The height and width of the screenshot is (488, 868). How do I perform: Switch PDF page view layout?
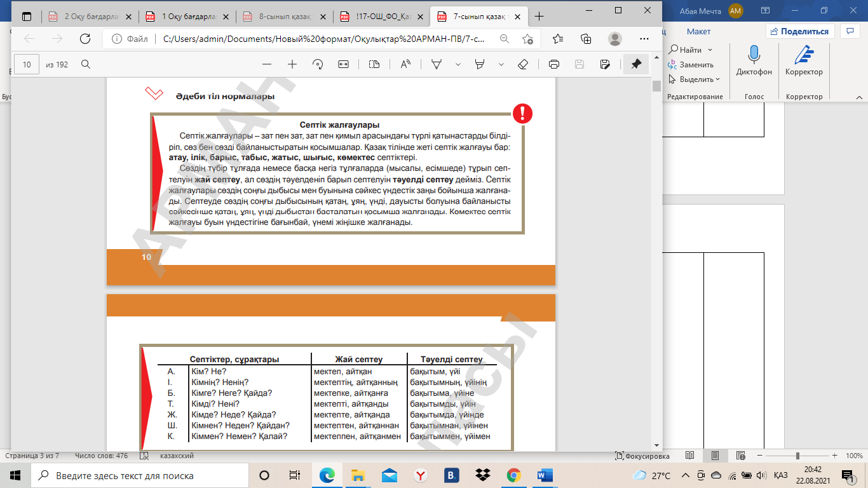pyautogui.click(x=374, y=64)
